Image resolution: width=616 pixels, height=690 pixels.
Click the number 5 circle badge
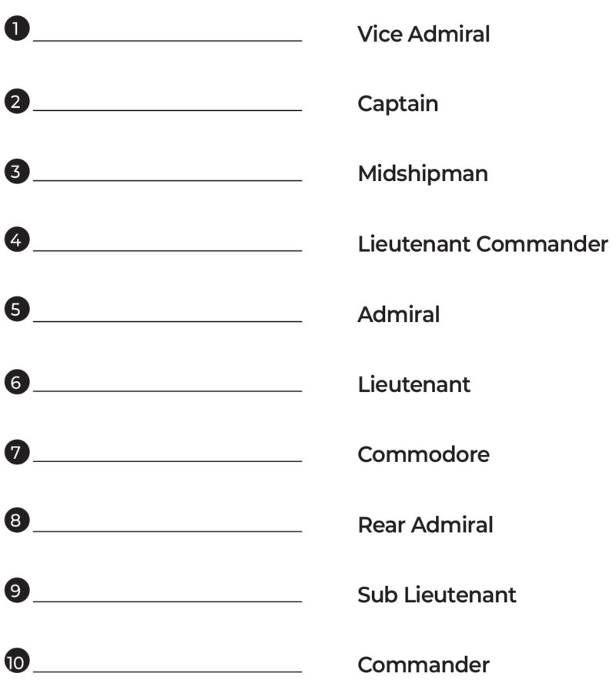point(17,309)
